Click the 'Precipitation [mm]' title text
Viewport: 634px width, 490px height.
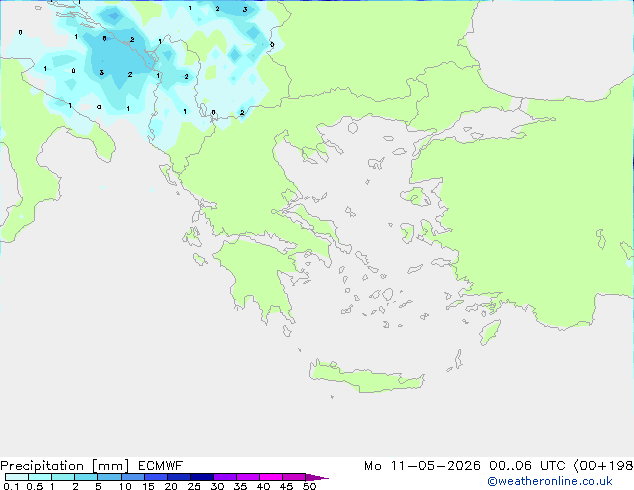tap(65, 466)
